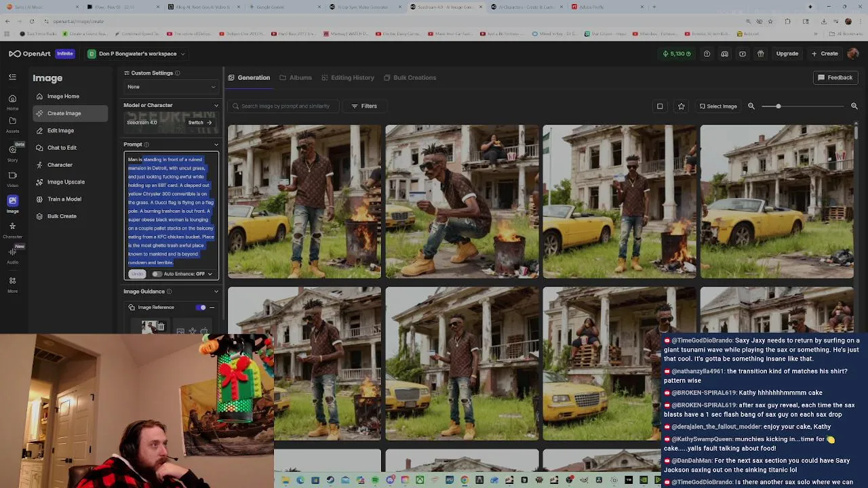Open the Home section in sidebar
Image resolution: width=868 pixels, height=488 pixels.
(12, 102)
